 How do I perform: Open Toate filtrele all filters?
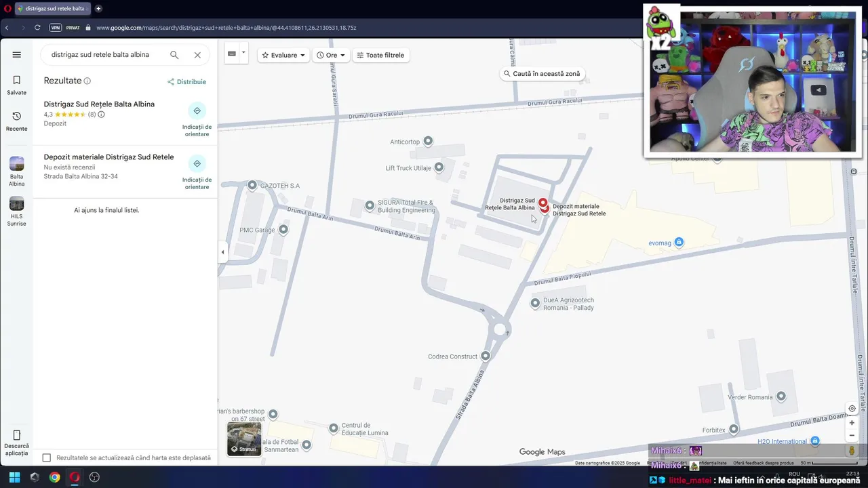point(380,55)
